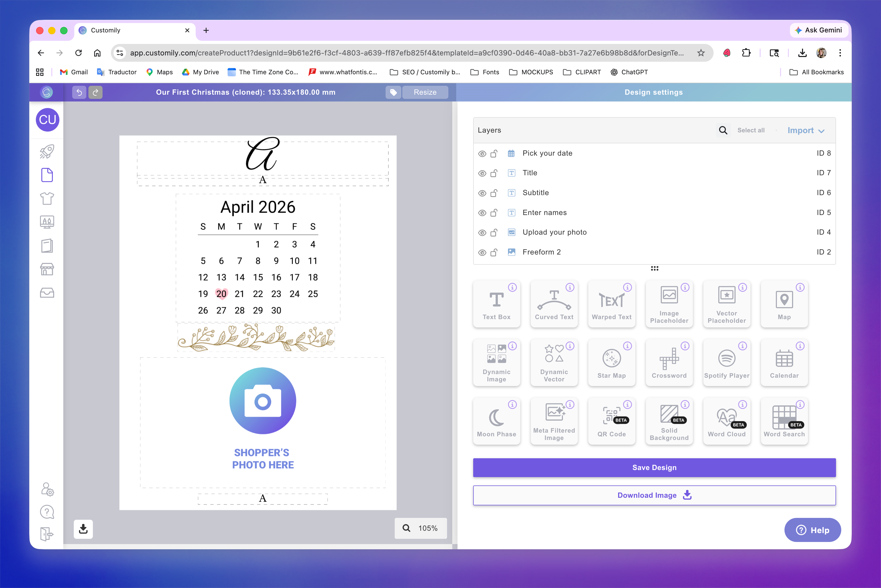Add a QR Code element
The height and width of the screenshot is (588, 881).
coord(611,421)
